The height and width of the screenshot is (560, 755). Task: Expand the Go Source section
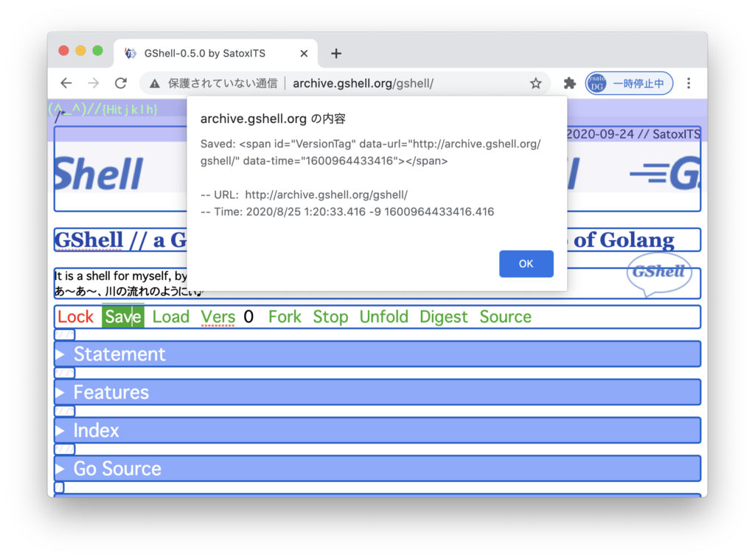coord(116,469)
